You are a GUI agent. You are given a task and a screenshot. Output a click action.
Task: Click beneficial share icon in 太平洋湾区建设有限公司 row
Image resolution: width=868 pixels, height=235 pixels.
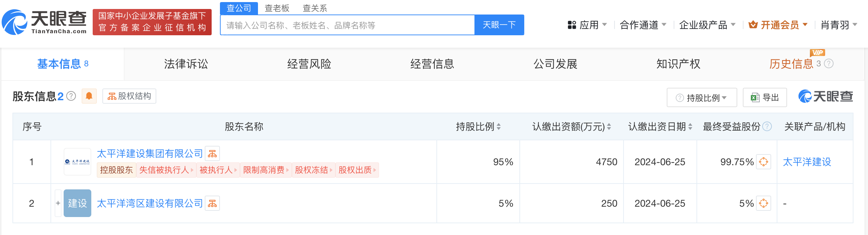click(x=764, y=203)
